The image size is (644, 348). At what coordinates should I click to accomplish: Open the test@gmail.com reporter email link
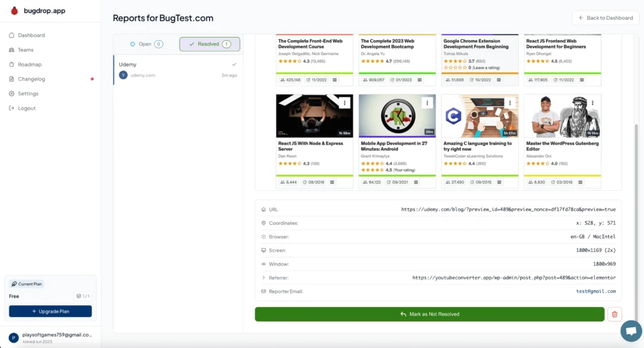(x=596, y=291)
